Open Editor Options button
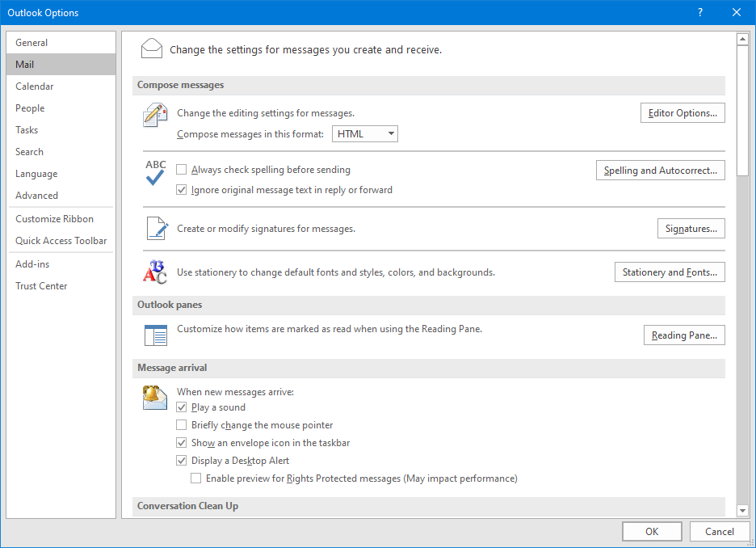 point(682,113)
